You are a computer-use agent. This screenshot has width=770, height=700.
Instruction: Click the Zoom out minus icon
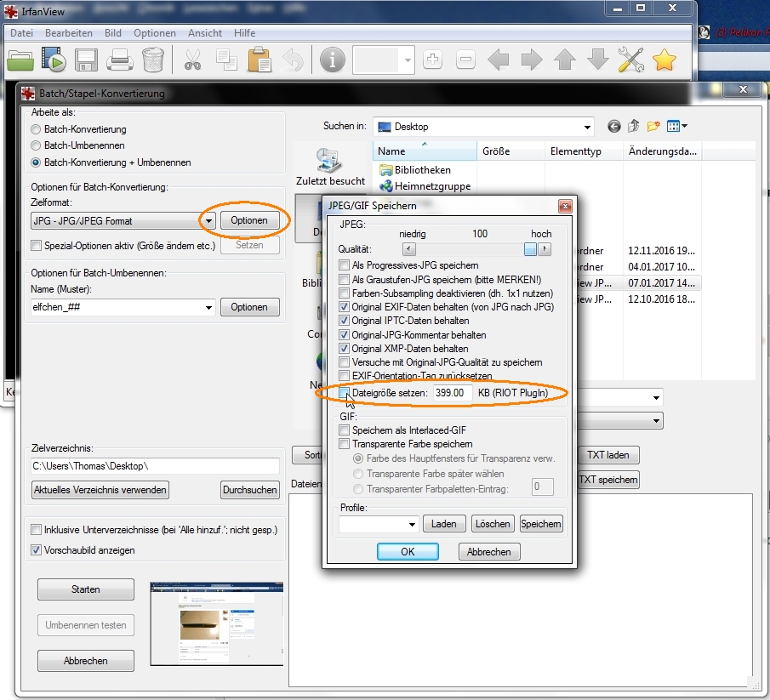coord(465,60)
